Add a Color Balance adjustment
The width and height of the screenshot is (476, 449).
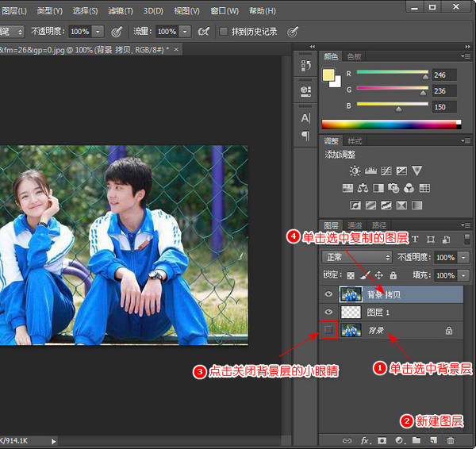tap(363, 188)
